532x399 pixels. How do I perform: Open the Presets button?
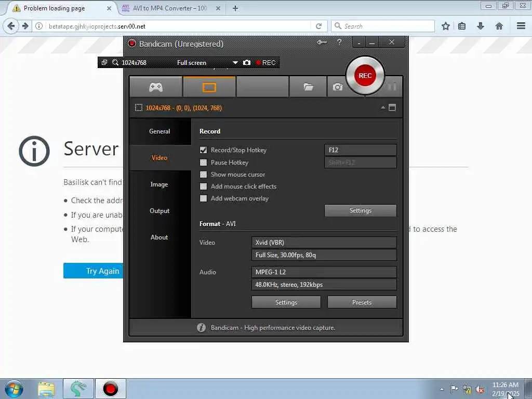click(362, 302)
